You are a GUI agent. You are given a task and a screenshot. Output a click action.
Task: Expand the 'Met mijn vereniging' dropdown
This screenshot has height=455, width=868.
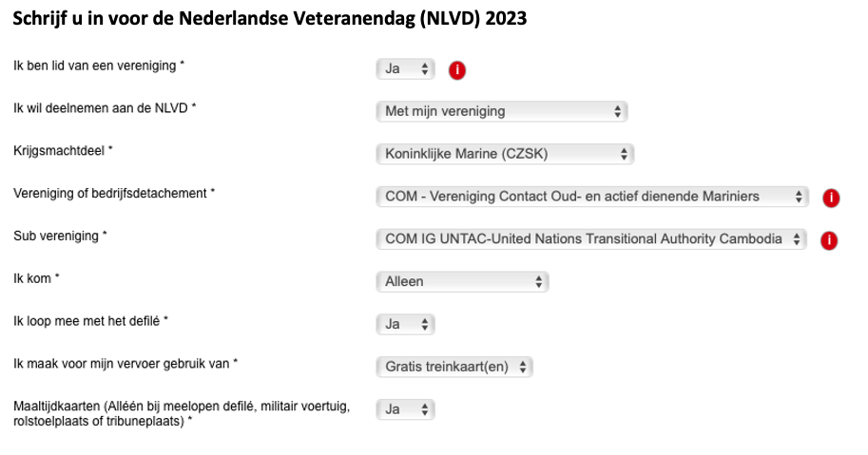click(x=502, y=111)
